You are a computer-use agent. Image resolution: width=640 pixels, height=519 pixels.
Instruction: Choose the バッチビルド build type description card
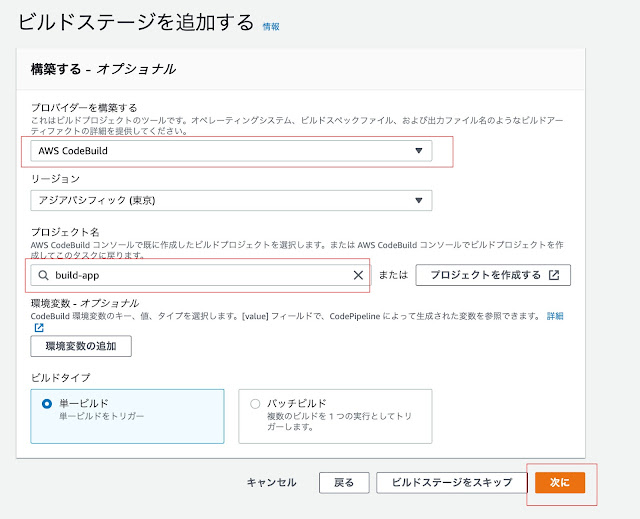pyautogui.click(x=335, y=416)
